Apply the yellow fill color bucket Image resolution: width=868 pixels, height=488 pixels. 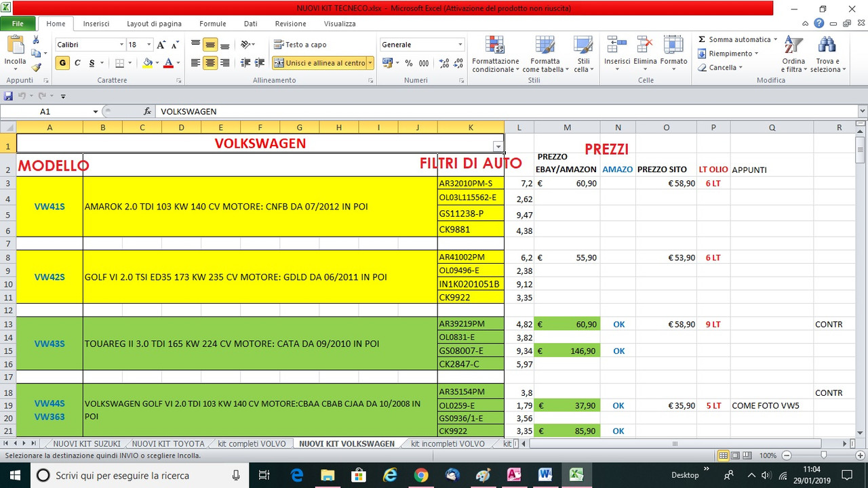(148, 63)
